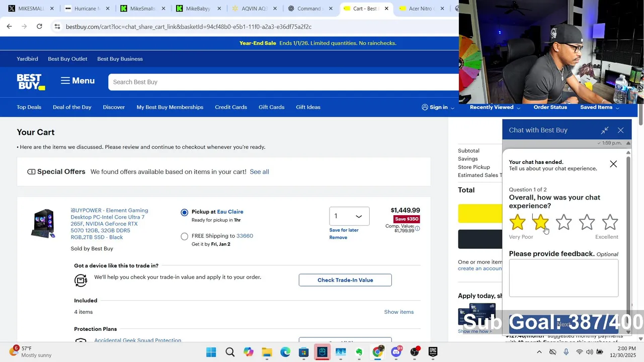This screenshot has height=362, width=644.
Task: Switch to the MikeBabyy Kick tab
Action: point(197,9)
